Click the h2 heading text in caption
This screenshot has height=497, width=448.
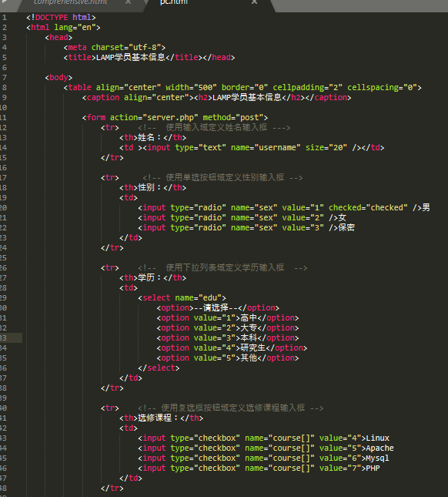[x=247, y=97]
